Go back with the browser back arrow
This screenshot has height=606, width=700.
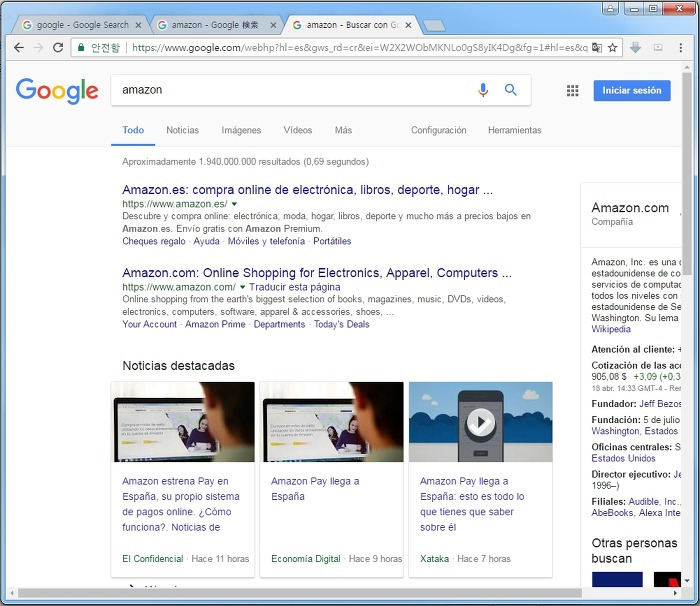[x=19, y=47]
